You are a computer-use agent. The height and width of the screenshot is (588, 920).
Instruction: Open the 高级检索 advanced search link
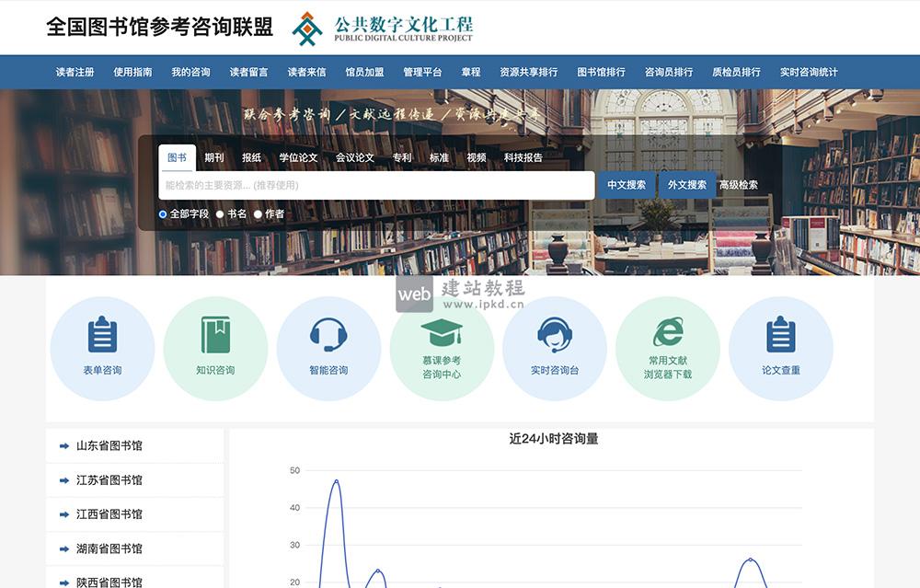pyautogui.click(x=740, y=184)
